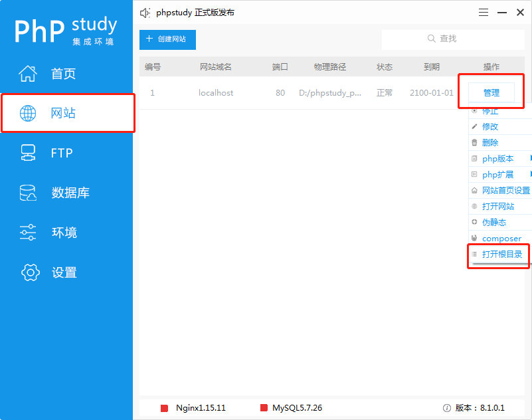Click 创建网站 to create a website
The height and width of the screenshot is (420, 532).
tap(167, 39)
